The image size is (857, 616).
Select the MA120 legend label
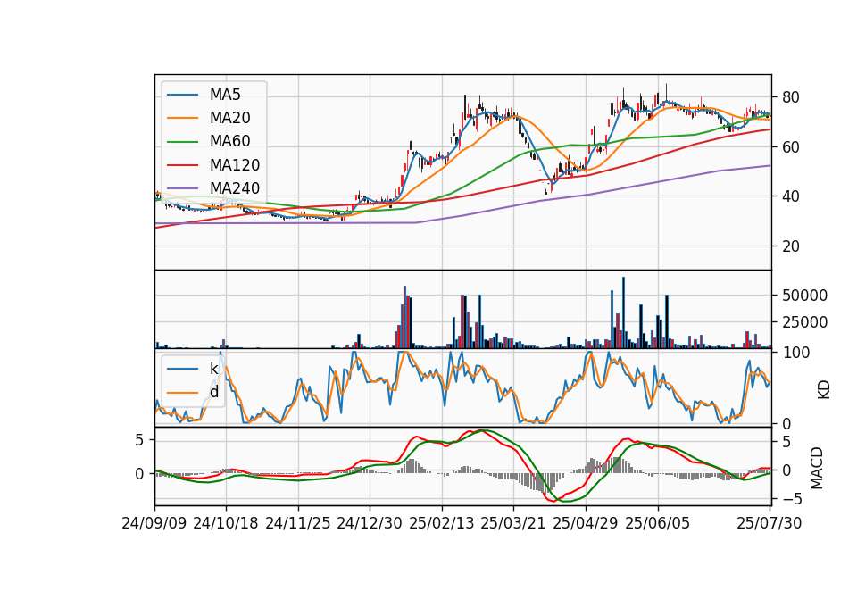pos(235,165)
